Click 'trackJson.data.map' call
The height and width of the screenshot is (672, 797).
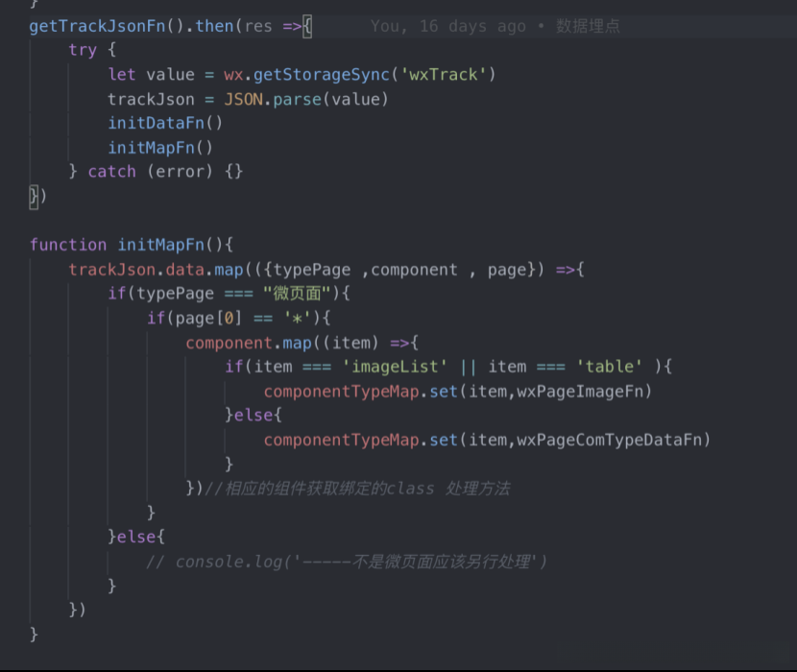(157, 270)
